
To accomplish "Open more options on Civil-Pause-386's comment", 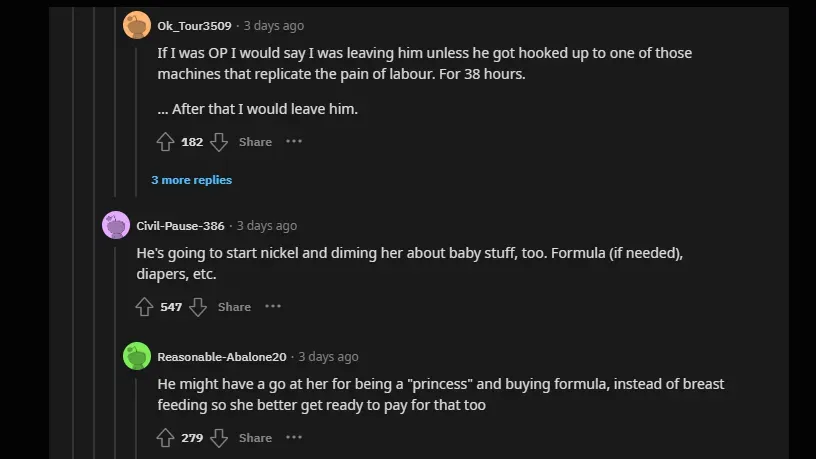I will 273,307.
